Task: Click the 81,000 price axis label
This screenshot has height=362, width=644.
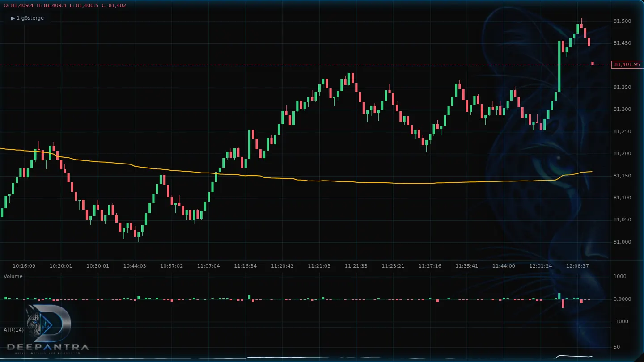Action: click(622, 242)
